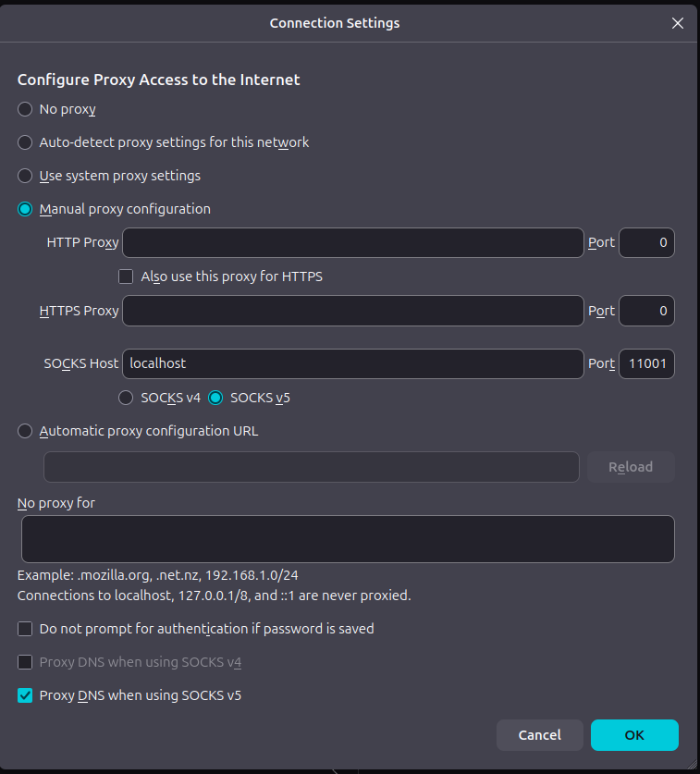Choose Automatic proxy configuration URL option

coord(25,431)
